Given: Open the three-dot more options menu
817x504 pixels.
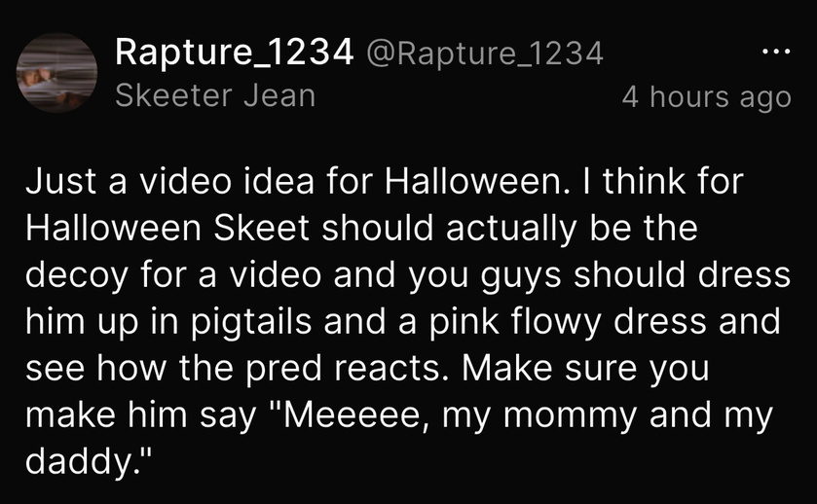Looking at the screenshot, I should click(776, 52).
